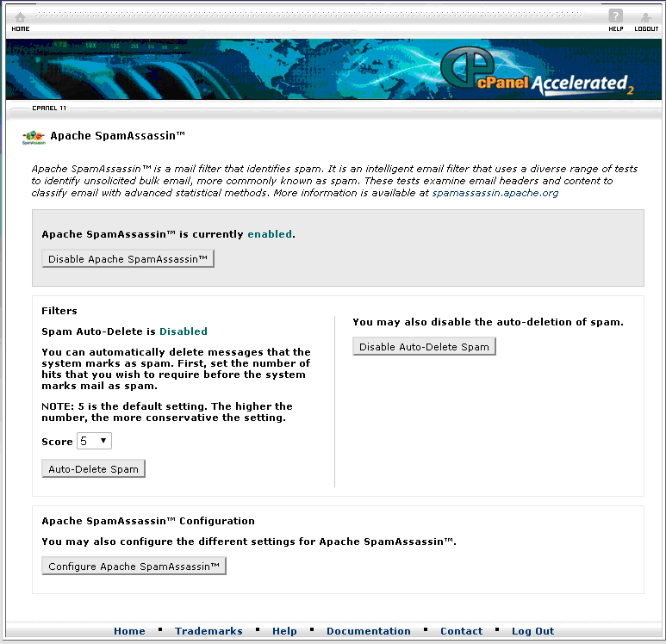Click the Home house icon
Screen dimensions: 666x644
tap(20, 17)
